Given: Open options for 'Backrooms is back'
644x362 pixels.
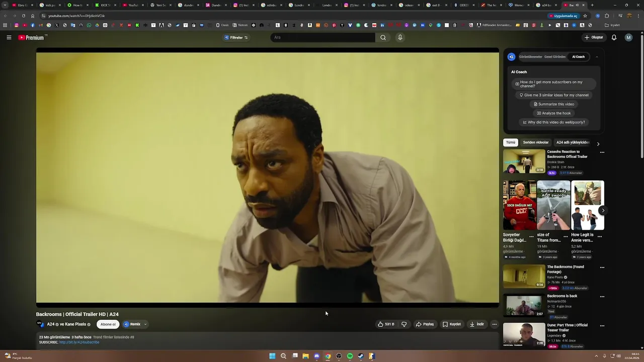Looking at the screenshot, I should (602, 297).
